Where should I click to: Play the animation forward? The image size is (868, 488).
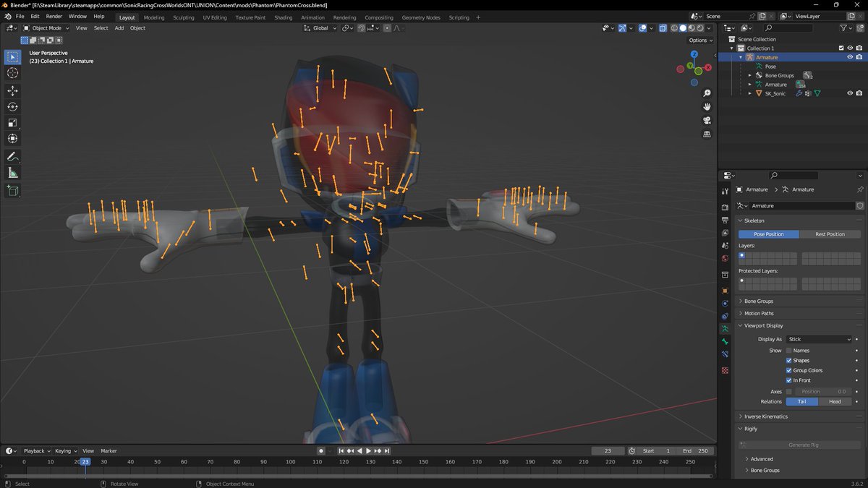pyautogui.click(x=368, y=450)
